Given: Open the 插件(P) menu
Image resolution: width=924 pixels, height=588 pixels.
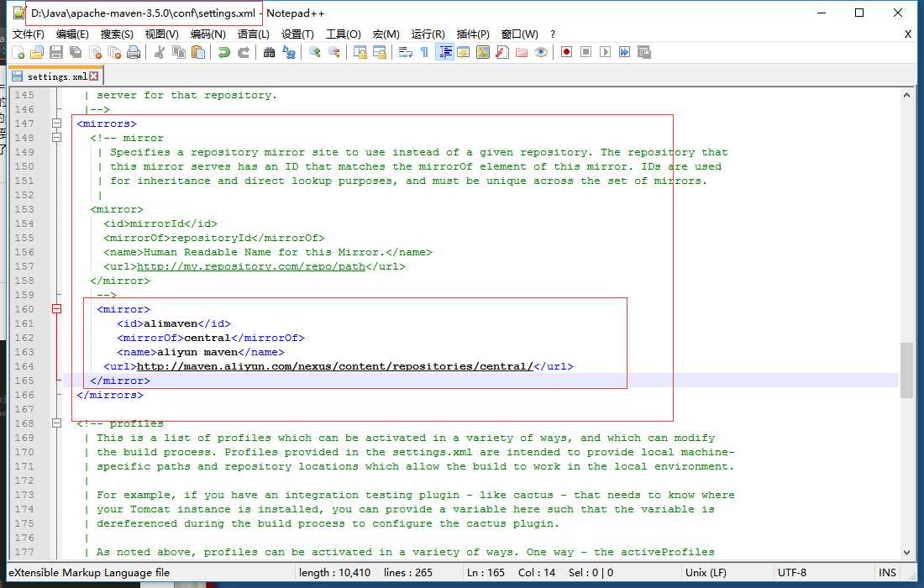Looking at the screenshot, I should tap(473, 34).
